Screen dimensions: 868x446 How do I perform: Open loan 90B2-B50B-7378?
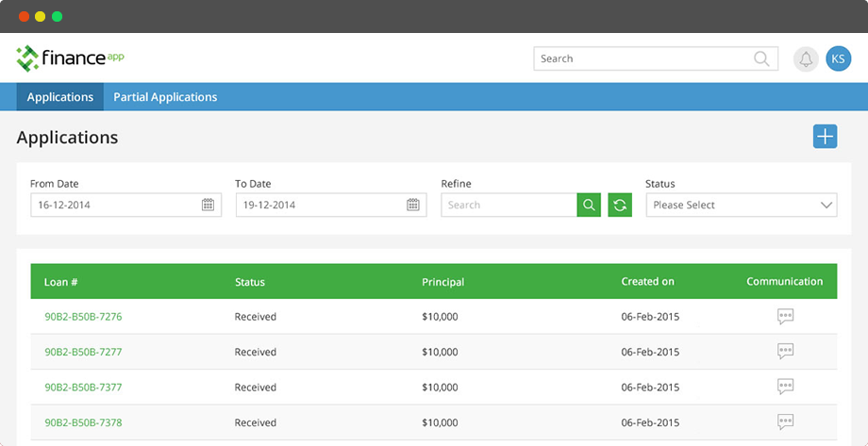click(83, 422)
